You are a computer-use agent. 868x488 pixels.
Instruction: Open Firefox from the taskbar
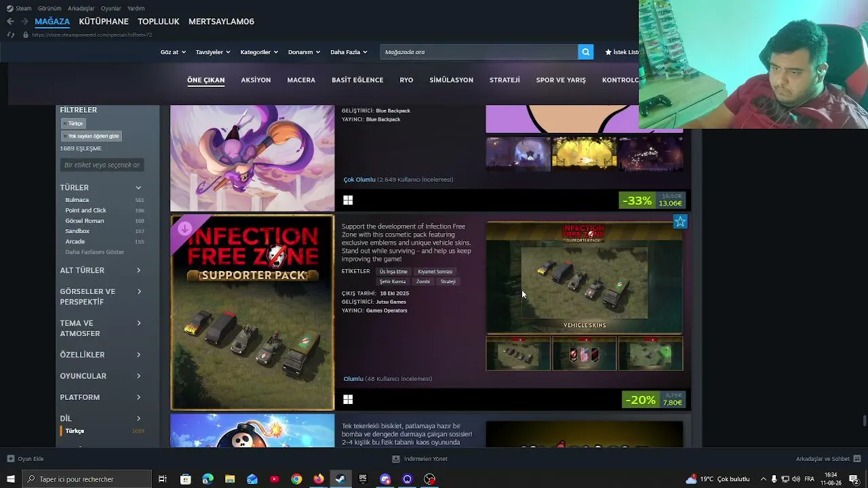point(319,479)
